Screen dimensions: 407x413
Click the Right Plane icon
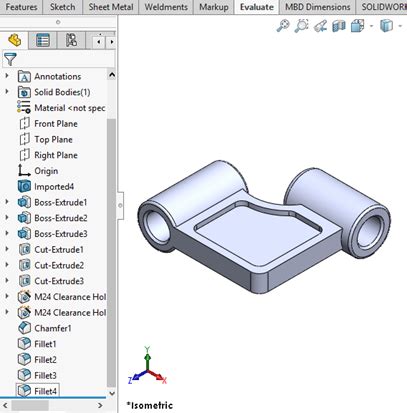tap(24, 155)
